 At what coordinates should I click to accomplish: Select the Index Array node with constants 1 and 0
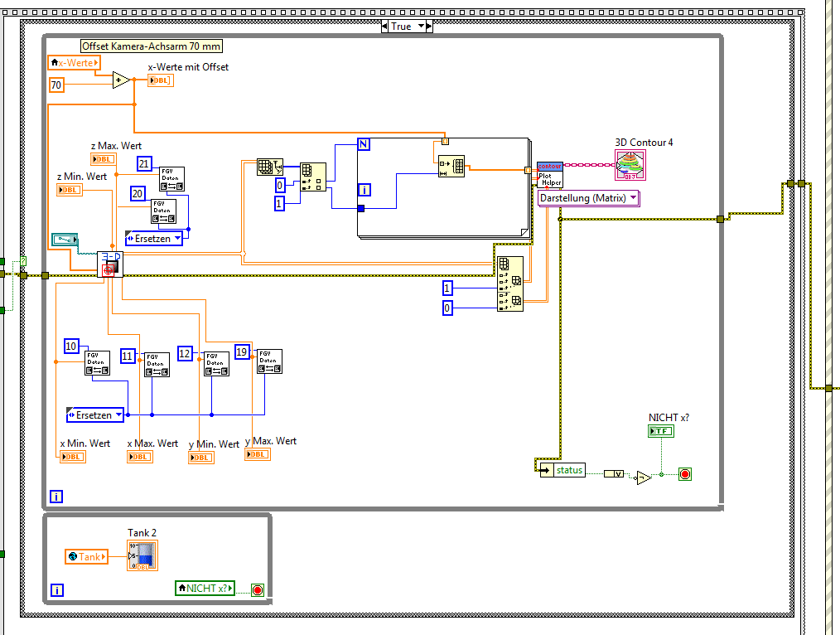[x=510, y=284]
